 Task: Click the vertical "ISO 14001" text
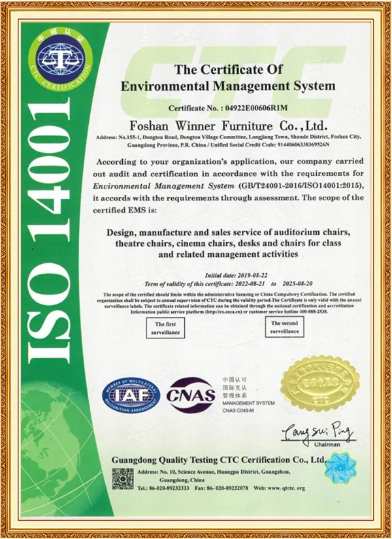click(x=50, y=231)
